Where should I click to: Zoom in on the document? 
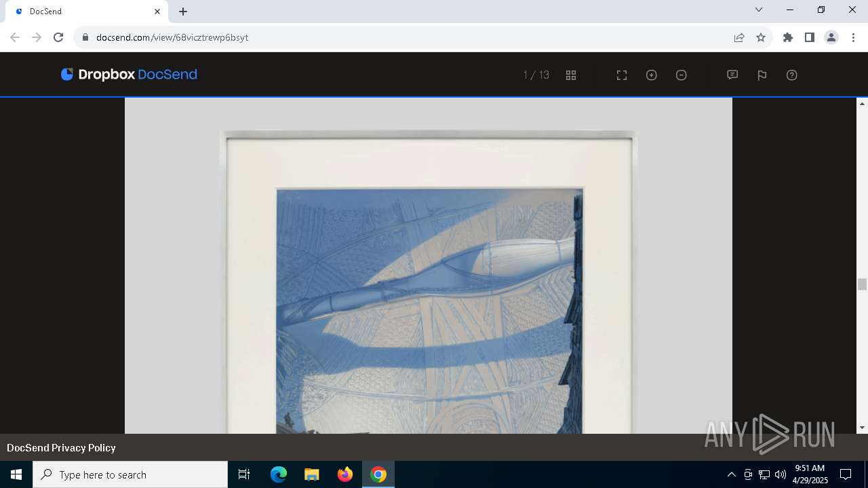point(652,75)
